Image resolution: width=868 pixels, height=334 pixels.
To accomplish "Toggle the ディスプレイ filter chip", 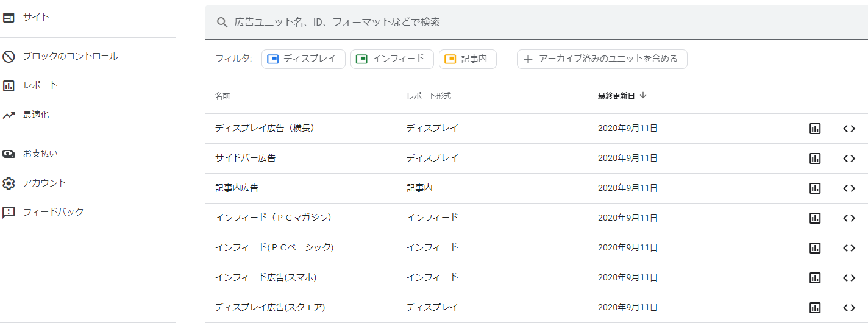I will pyautogui.click(x=303, y=59).
